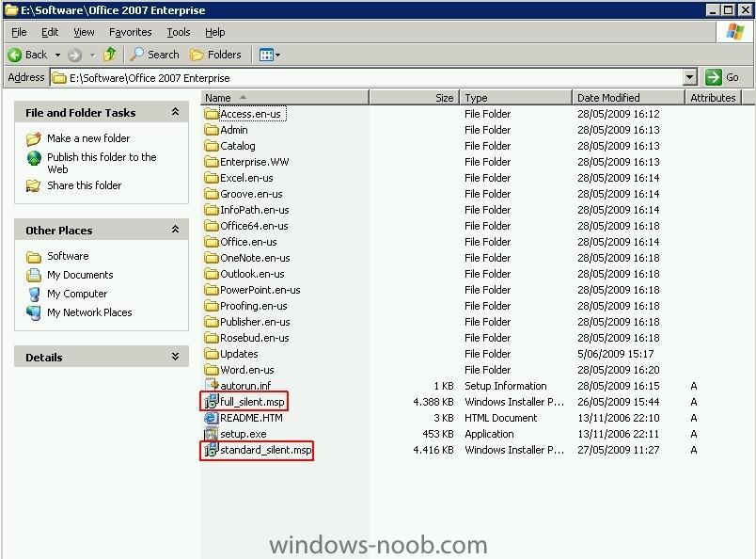Select the InfoPath.en-us folder name
Image resolution: width=756 pixels, height=559 pixels.
255,210
